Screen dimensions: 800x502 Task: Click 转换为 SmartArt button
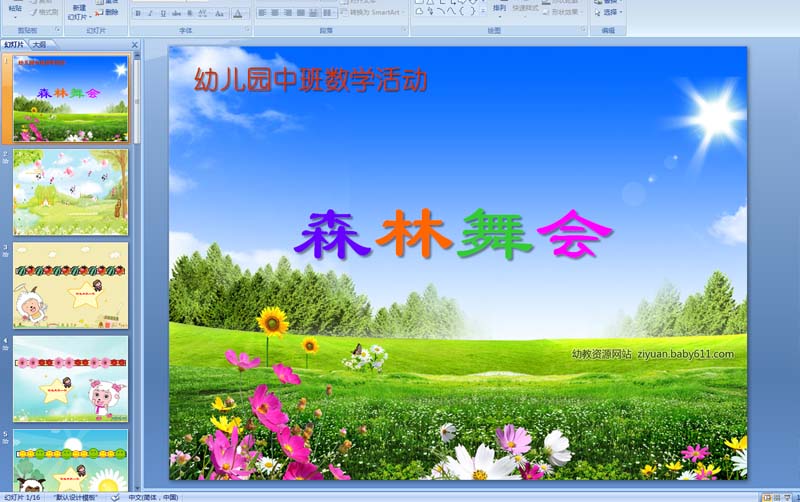[x=374, y=12]
